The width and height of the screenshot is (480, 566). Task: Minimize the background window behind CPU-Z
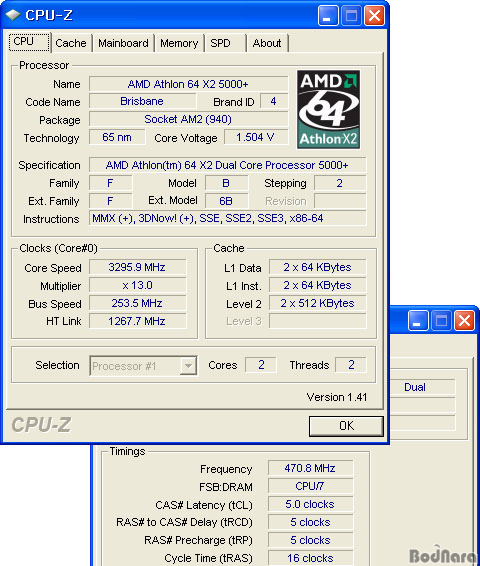pos(418,320)
